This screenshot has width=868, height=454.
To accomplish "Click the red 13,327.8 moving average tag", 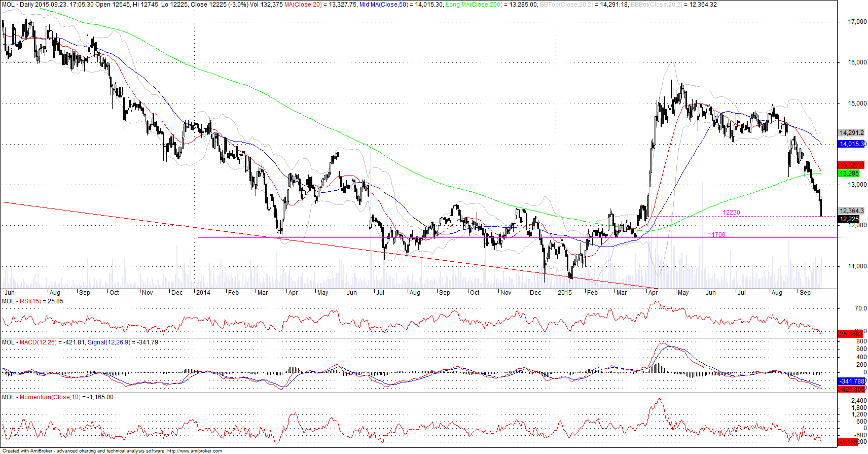I will (x=852, y=165).
